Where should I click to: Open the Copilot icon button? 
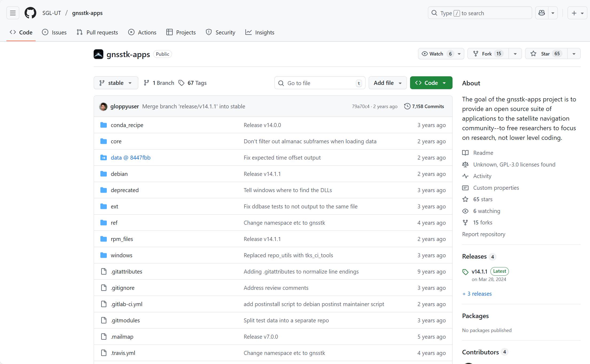[542, 13]
